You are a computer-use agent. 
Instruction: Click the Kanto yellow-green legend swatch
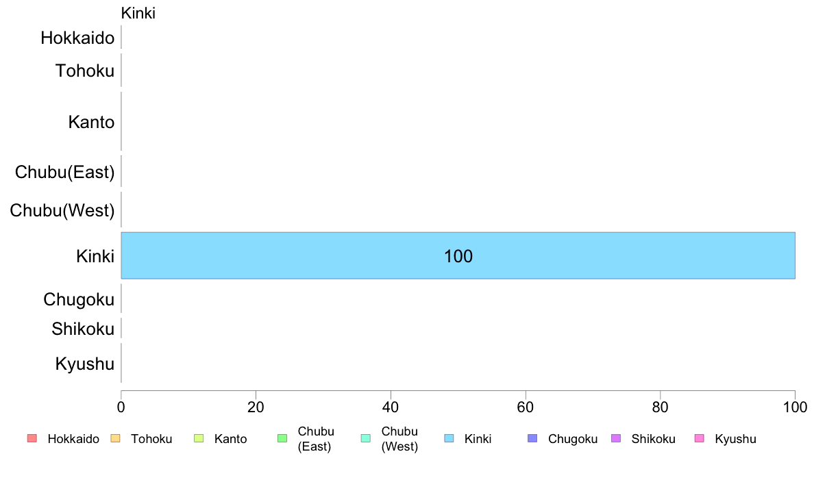click(x=199, y=439)
